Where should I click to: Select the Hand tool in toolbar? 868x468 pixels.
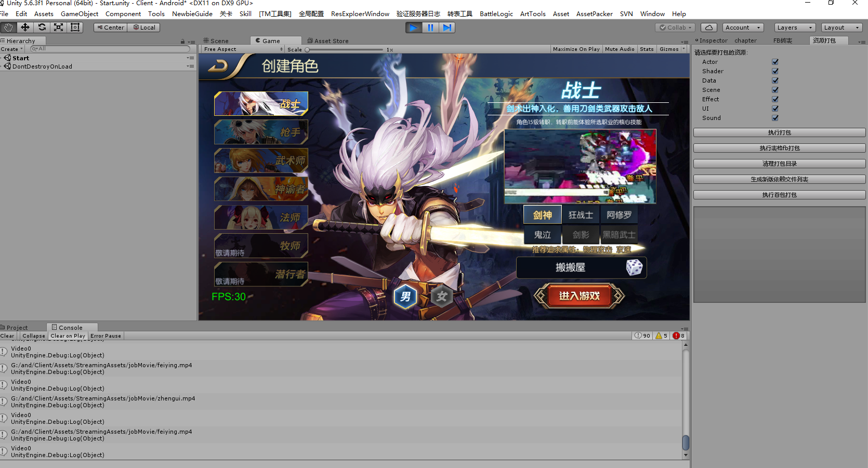(x=8, y=28)
